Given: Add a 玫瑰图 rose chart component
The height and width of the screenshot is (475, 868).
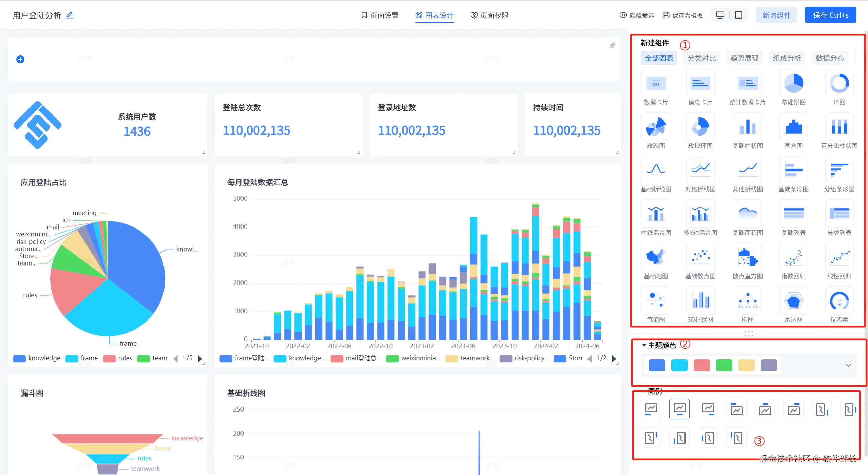Looking at the screenshot, I should (x=655, y=127).
